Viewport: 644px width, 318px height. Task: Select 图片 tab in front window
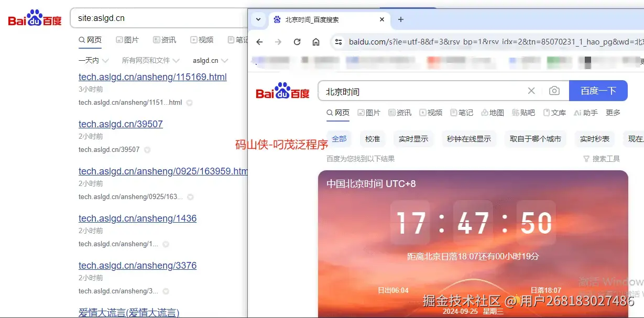tap(369, 113)
